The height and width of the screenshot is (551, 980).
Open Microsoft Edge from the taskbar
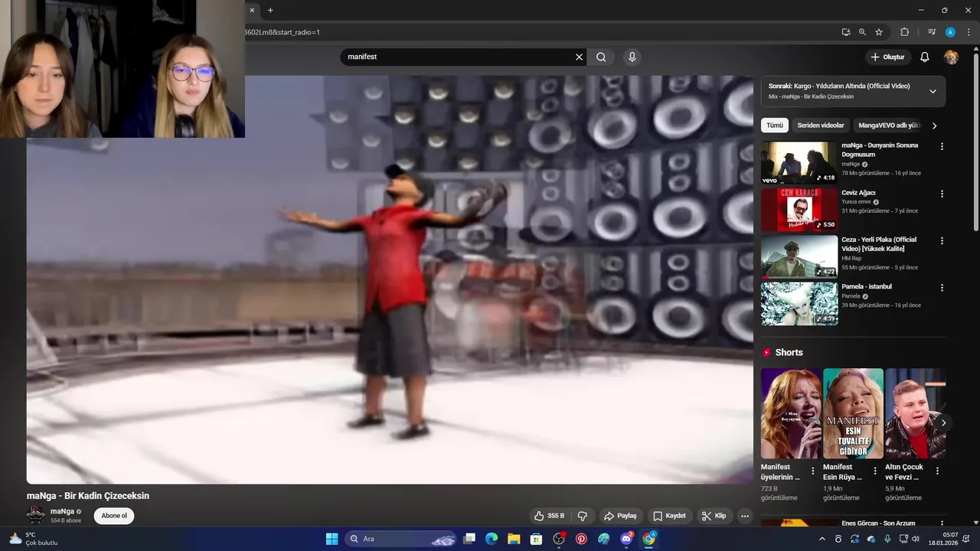tap(492, 539)
